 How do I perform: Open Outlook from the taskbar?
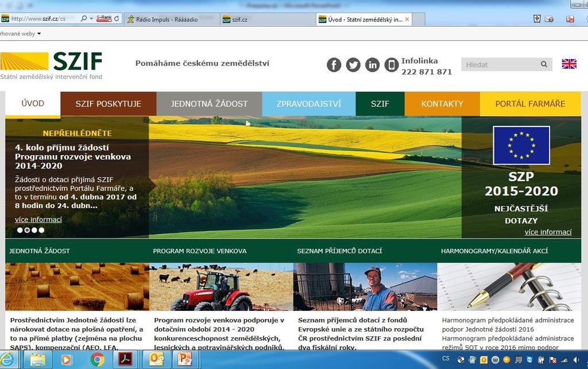pyautogui.click(x=156, y=360)
